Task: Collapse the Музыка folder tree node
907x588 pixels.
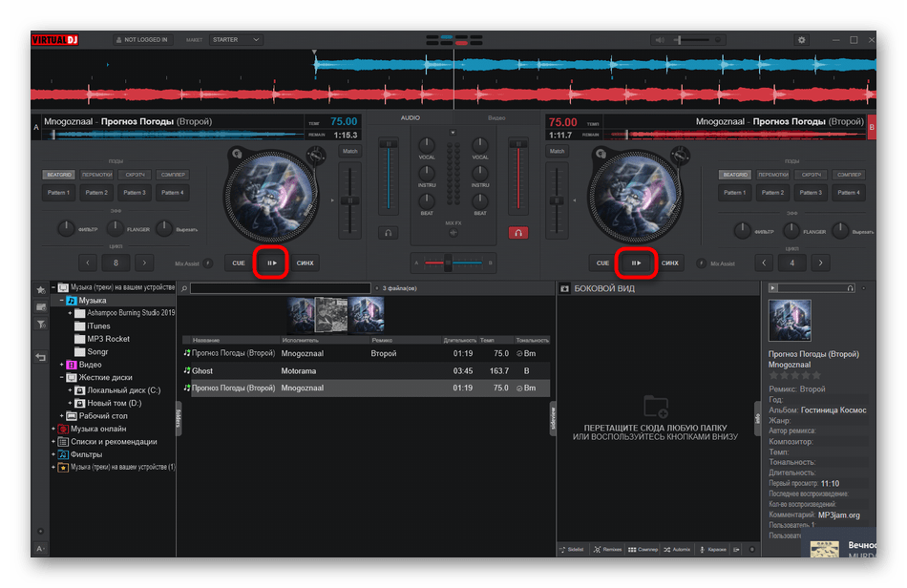Action: point(61,300)
